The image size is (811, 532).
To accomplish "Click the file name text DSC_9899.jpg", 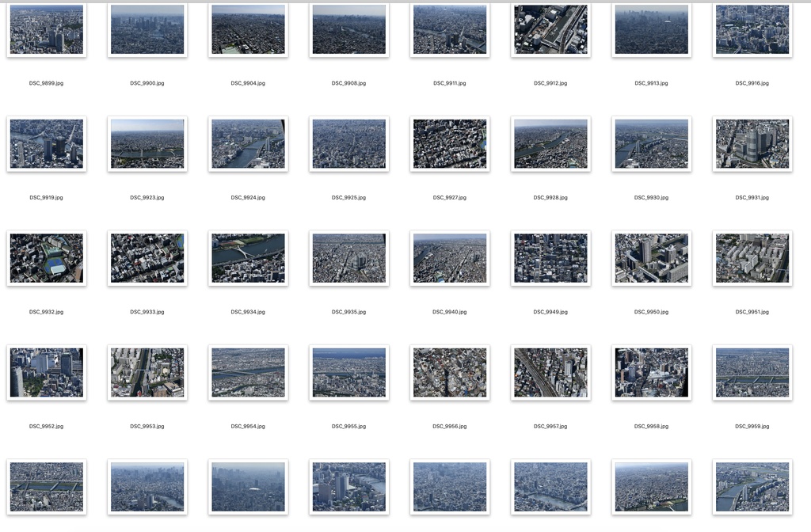I will tap(47, 83).
